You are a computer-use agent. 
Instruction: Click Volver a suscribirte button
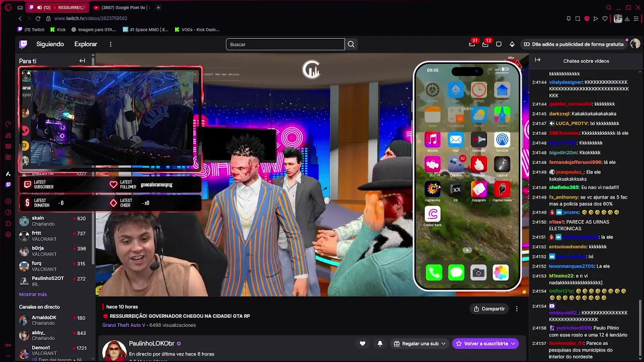[486, 343]
